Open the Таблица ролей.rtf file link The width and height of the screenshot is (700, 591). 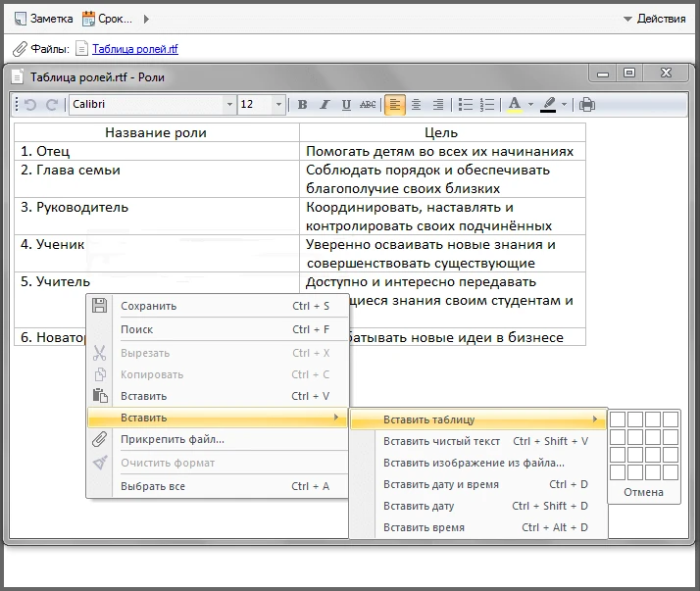(134, 49)
